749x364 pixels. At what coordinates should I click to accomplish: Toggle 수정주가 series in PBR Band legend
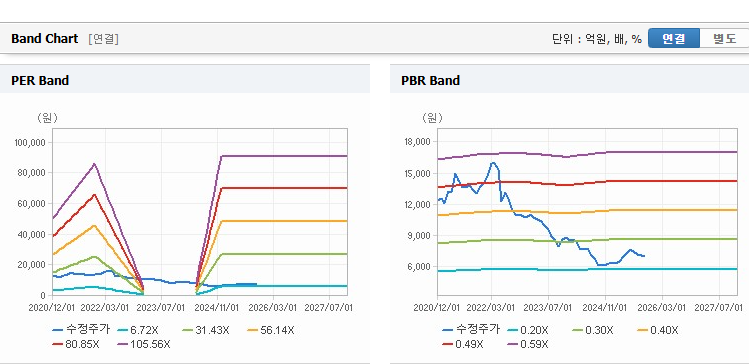point(471,330)
